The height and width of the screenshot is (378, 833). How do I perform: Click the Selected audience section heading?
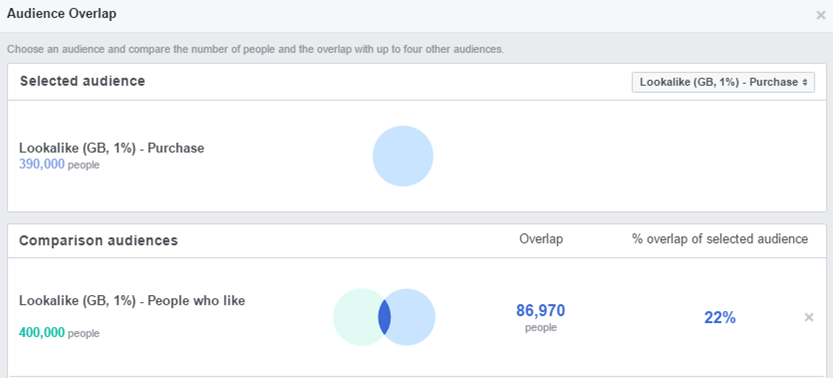pyautogui.click(x=82, y=81)
